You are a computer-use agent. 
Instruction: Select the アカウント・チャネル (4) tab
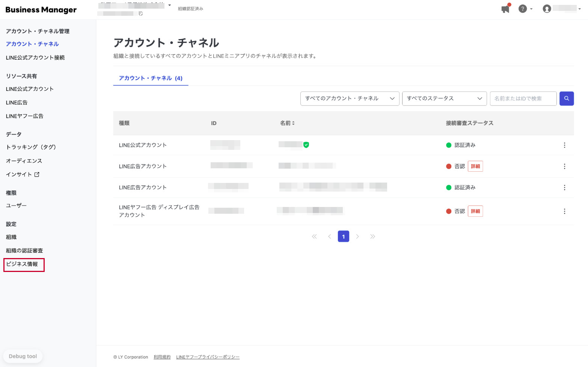(x=151, y=78)
